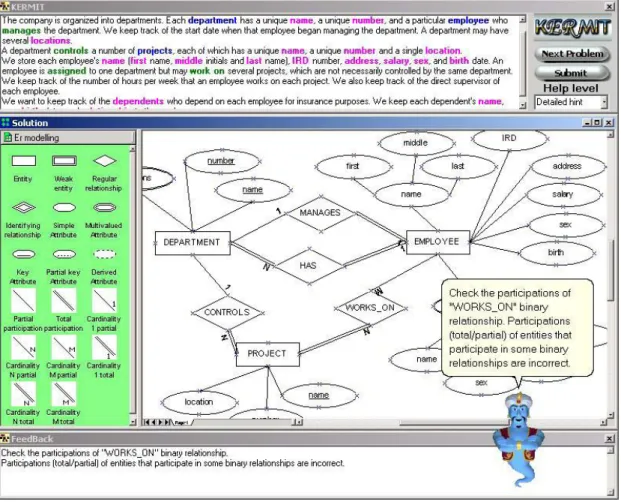Select the Cardinality M total tool
The image size is (621, 502).
pyautogui.click(x=64, y=394)
